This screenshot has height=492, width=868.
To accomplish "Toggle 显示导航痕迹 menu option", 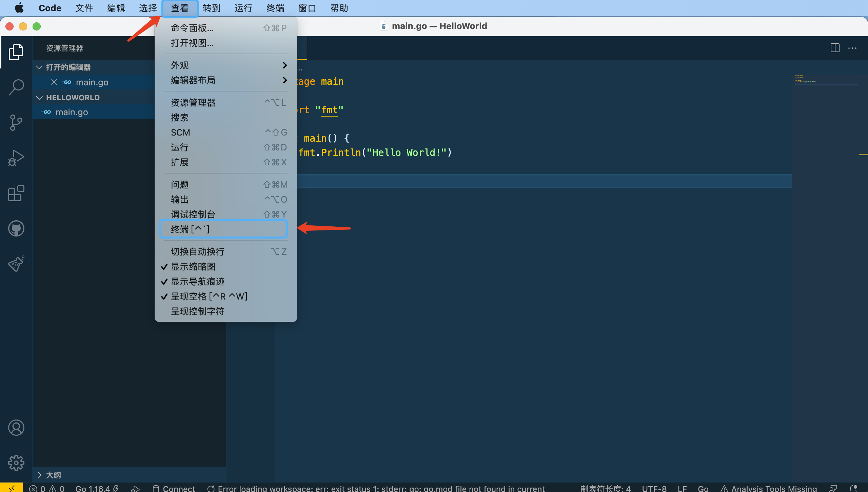I will [x=198, y=282].
